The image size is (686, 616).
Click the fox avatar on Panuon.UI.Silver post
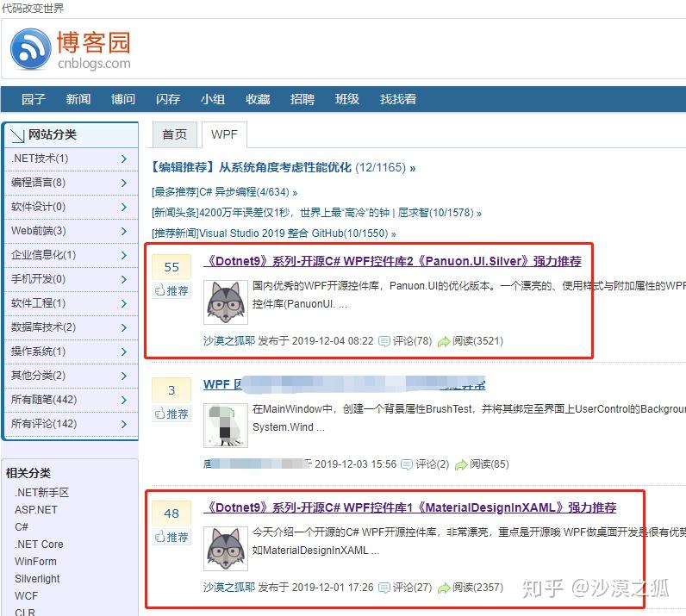pyautogui.click(x=226, y=302)
